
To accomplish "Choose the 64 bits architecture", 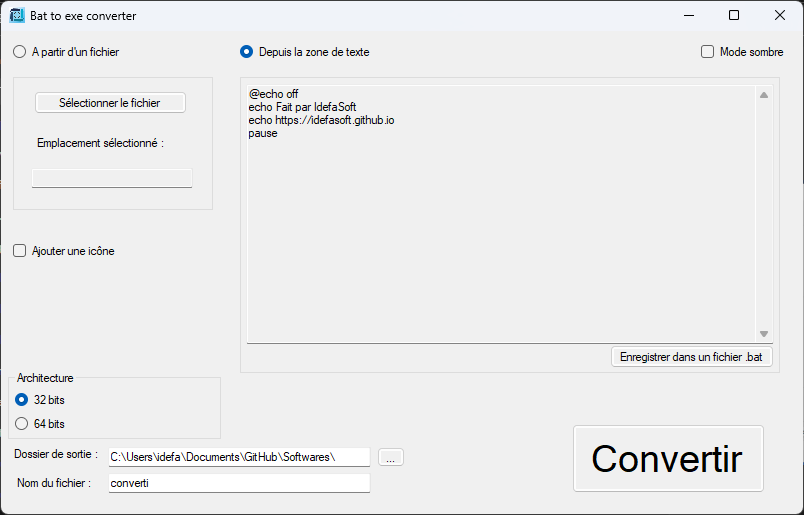I will [x=22, y=424].
